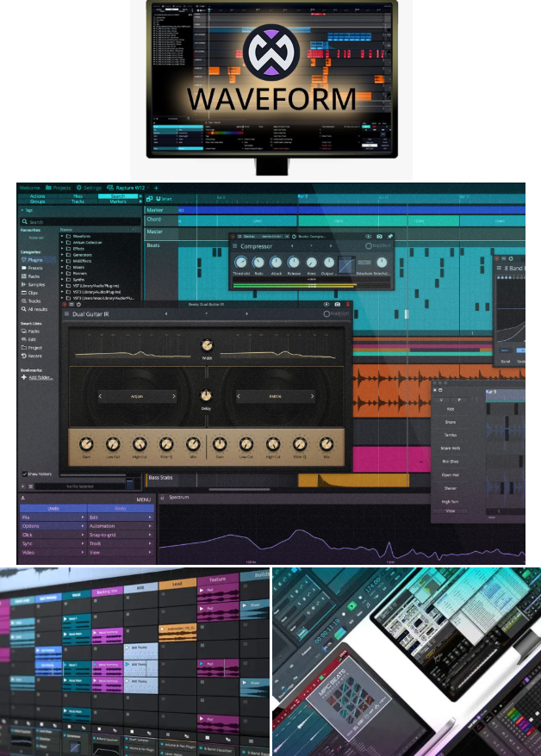
Task: Adjust the Compressor Threshold knob
Action: click(240, 263)
